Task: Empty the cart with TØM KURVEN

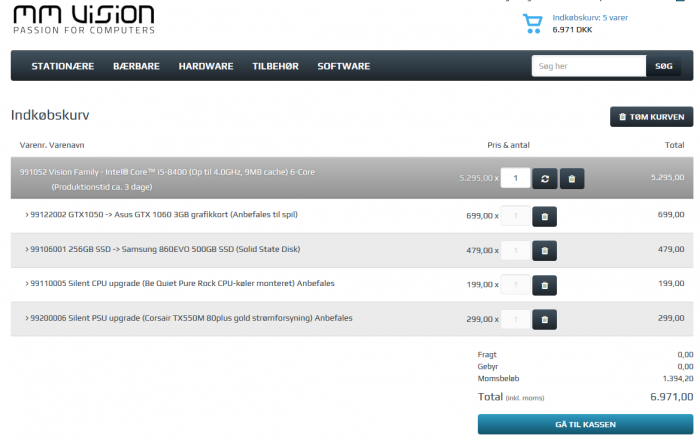Action: 651,116
